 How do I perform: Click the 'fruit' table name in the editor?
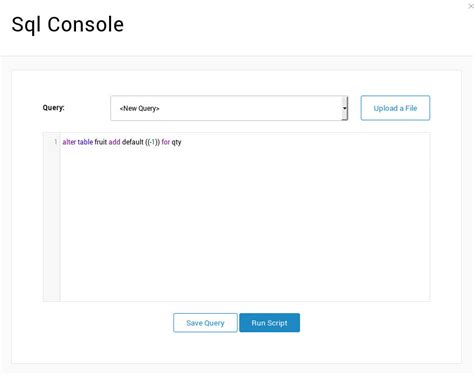101,142
